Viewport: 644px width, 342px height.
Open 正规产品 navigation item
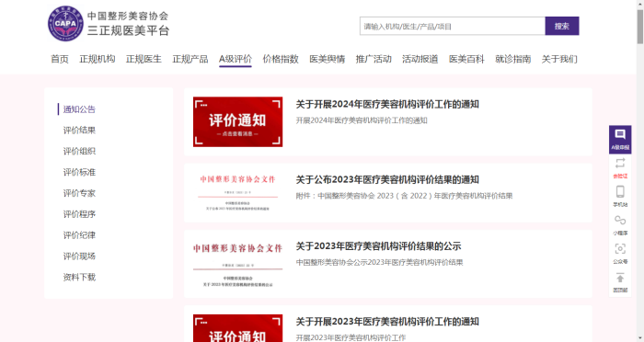coord(190,59)
